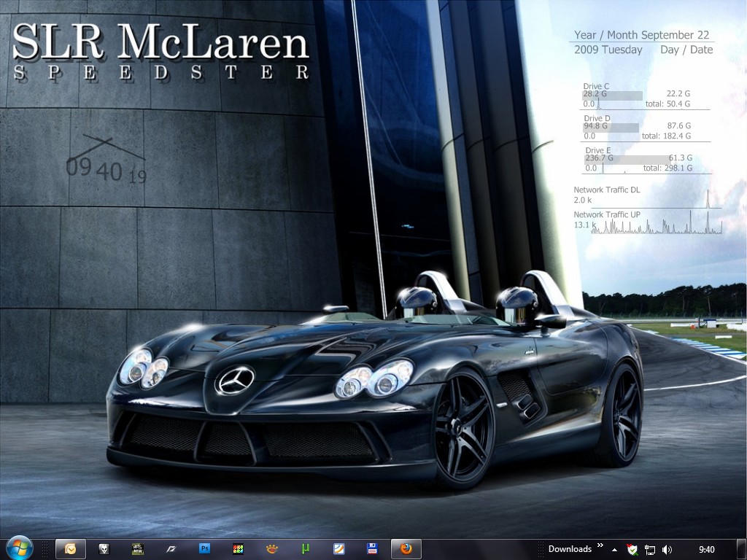Open the blue floppy disk taskbar icon
747x560 pixels.
coord(372,548)
